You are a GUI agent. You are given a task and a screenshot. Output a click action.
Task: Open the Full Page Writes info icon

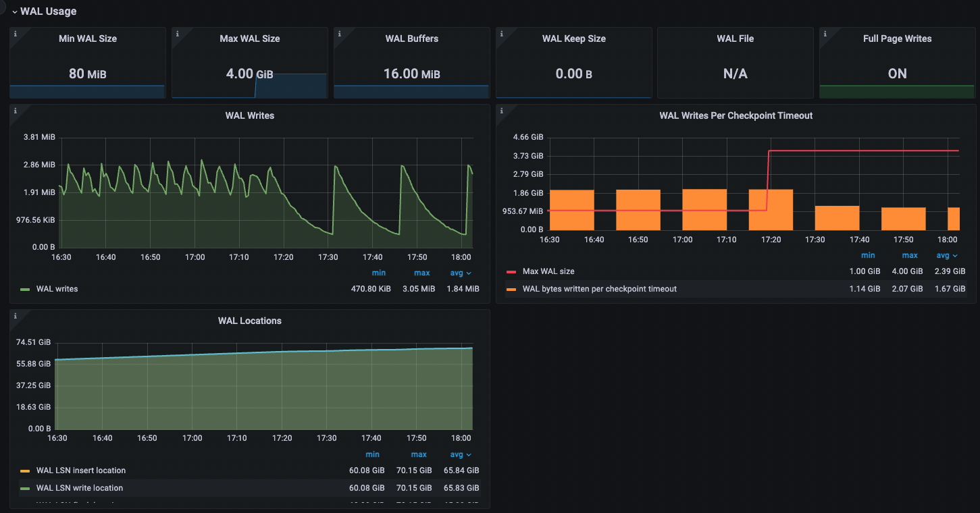pos(825,34)
